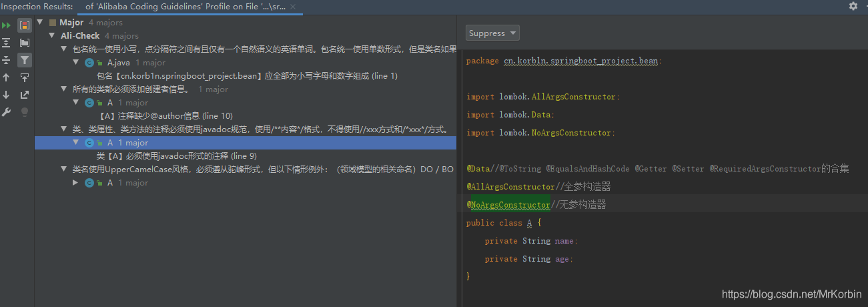Screen dimensions: 868x307
Task: Click the import lombok.NoArgsConstructor line
Action: [x=540, y=133]
